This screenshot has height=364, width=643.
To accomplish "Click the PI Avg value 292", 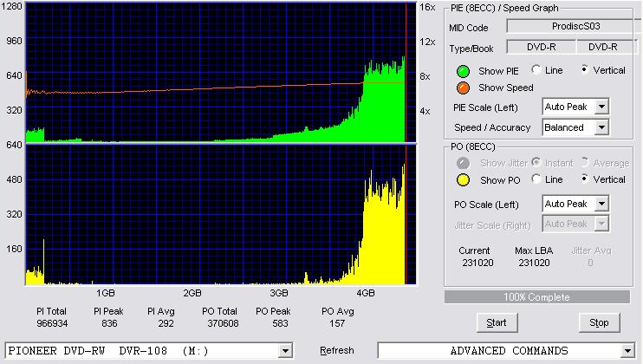I will pos(166,323).
